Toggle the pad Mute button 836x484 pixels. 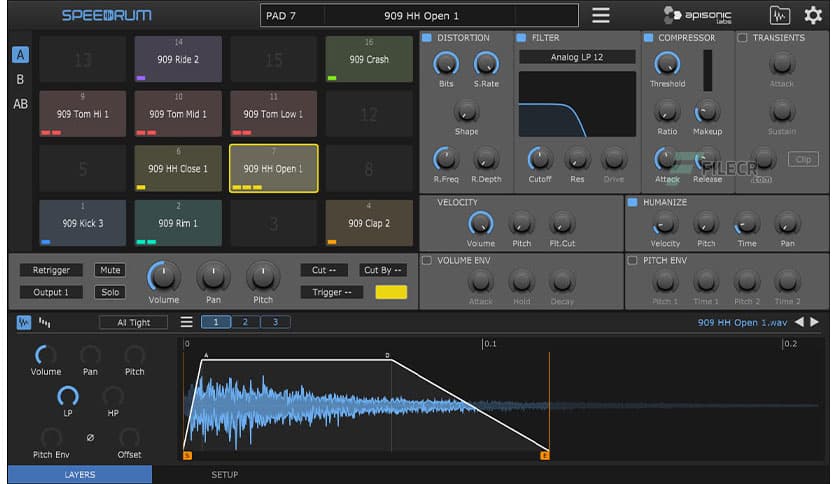(x=110, y=270)
